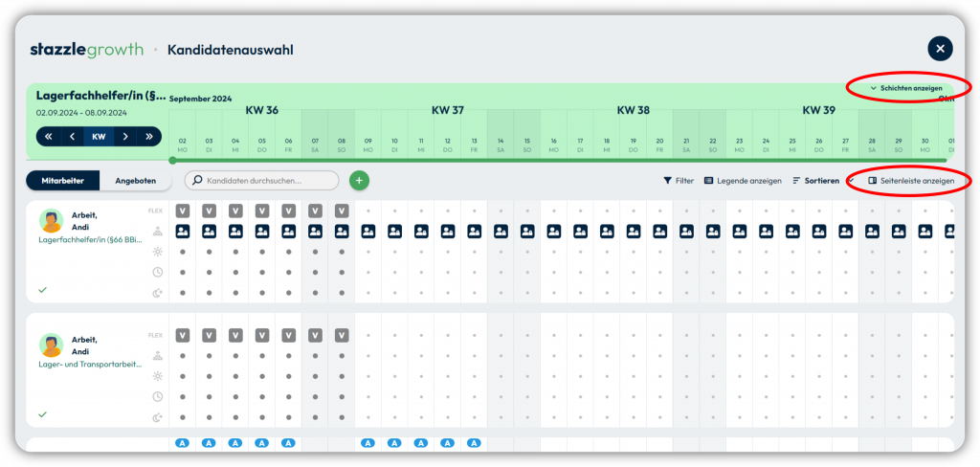Toggle Legende anzeigen
Image resolution: width=980 pixels, height=467 pixels.
[743, 181]
